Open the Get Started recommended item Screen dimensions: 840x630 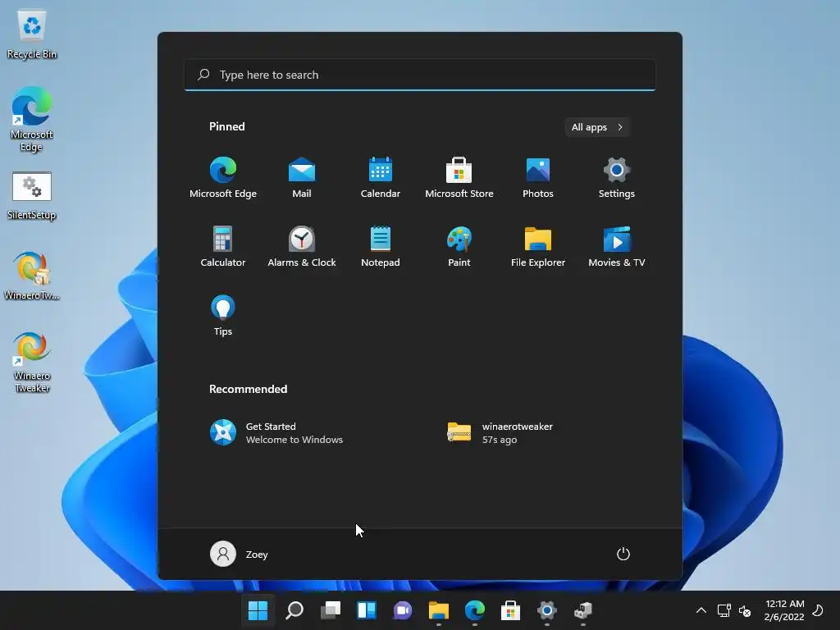pos(276,433)
